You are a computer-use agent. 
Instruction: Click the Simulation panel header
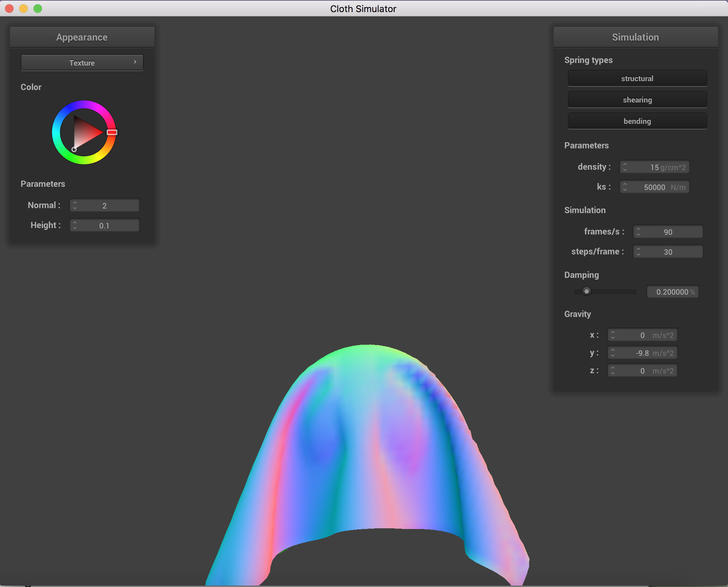click(635, 37)
